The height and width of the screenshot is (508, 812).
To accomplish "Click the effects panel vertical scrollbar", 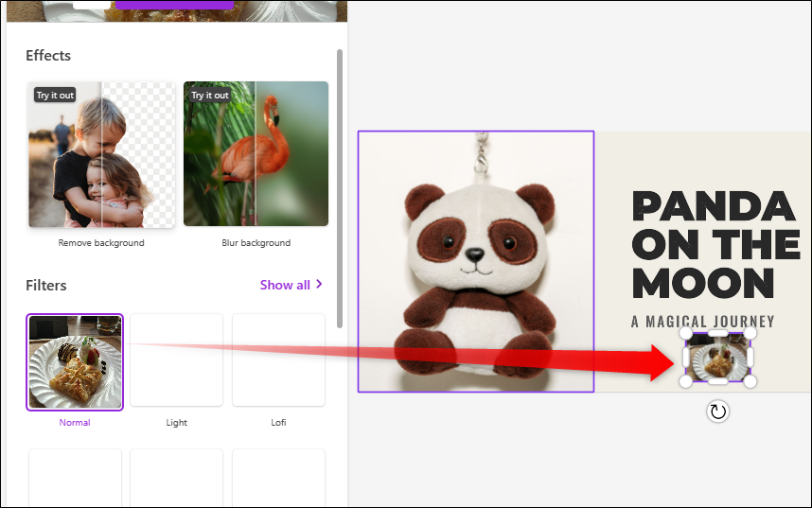I will 340,188.
